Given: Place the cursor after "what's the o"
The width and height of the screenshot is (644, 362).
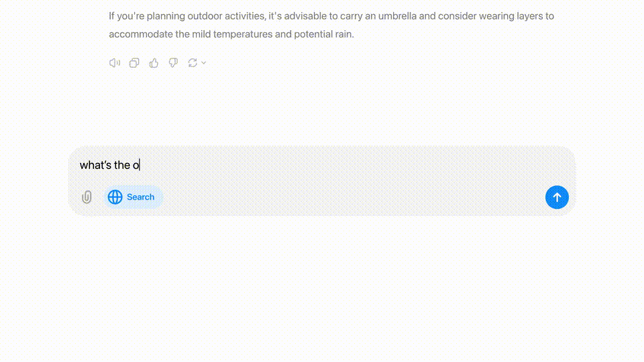Looking at the screenshot, I should [x=140, y=165].
